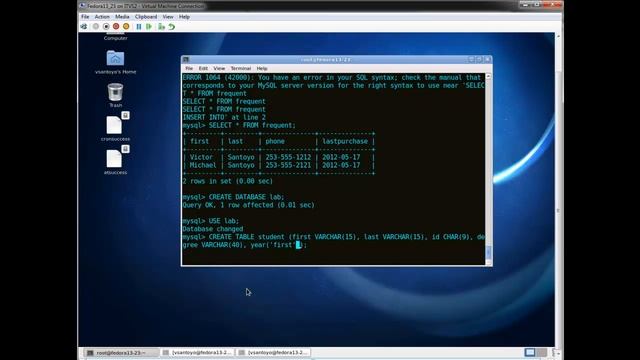
Task: Turn off the VM with black-dot icon
Action: click(106, 27)
